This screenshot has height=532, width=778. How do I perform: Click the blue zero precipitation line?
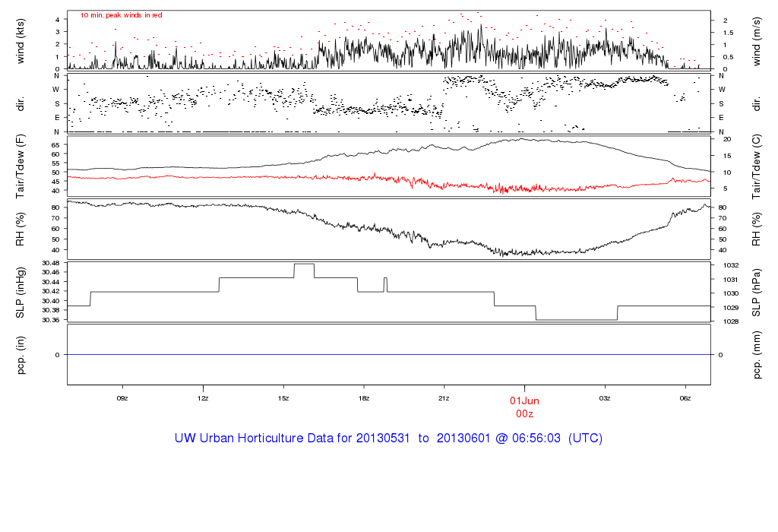point(388,355)
